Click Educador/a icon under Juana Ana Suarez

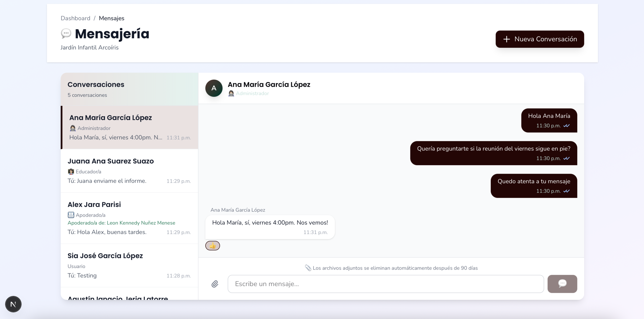[71, 172]
